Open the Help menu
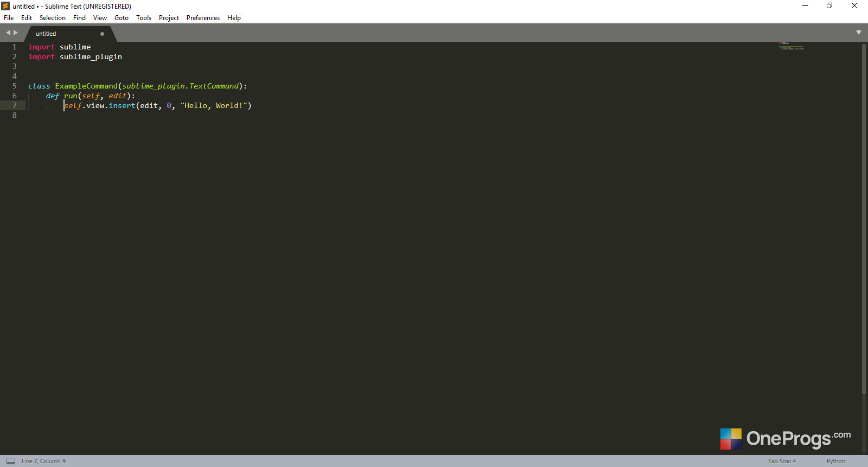This screenshot has height=467, width=868. (x=234, y=18)
